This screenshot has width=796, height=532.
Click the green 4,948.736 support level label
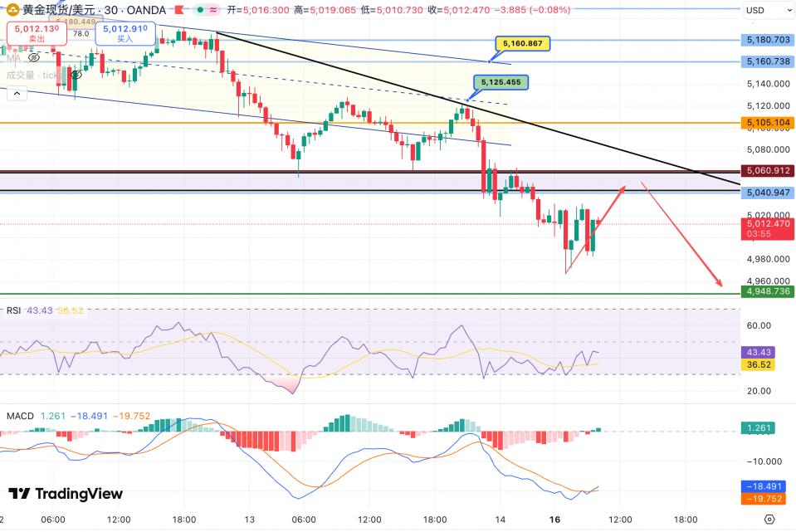[768, 291]
